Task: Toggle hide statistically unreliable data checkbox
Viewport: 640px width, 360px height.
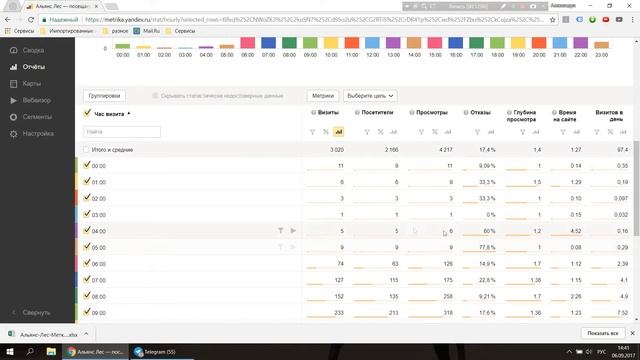Action: [x=155, y=96]
